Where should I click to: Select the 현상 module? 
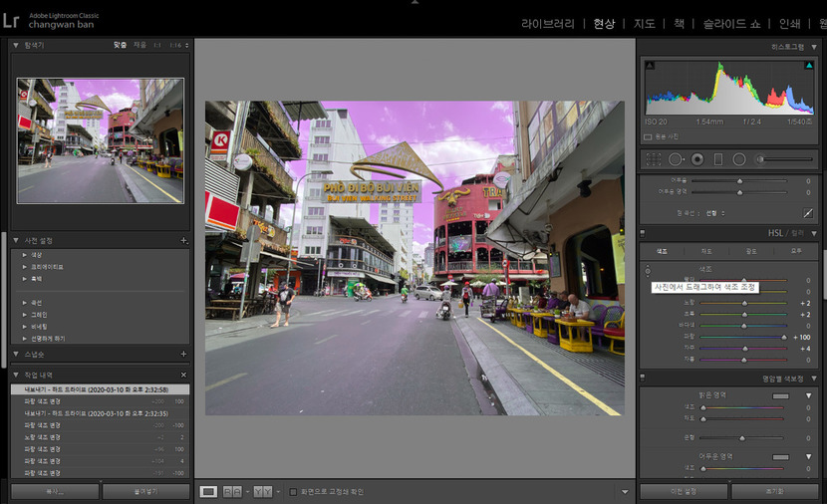click(x=604, y=23)
